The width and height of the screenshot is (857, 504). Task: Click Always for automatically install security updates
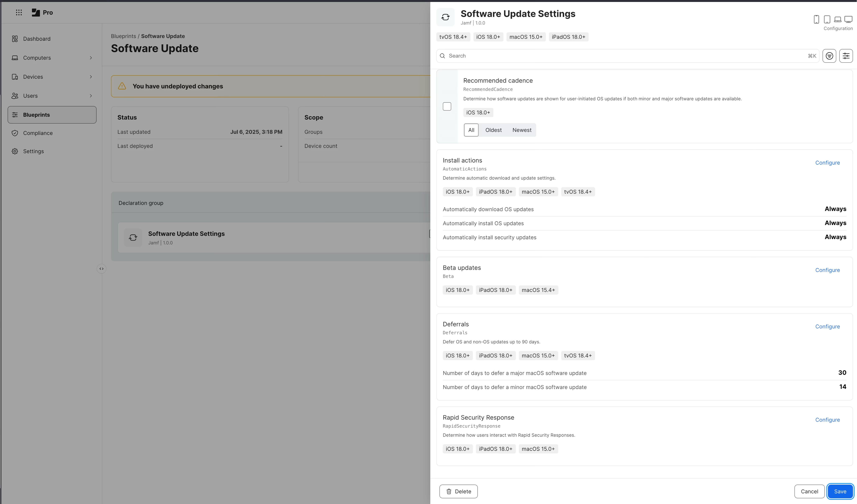835,237
